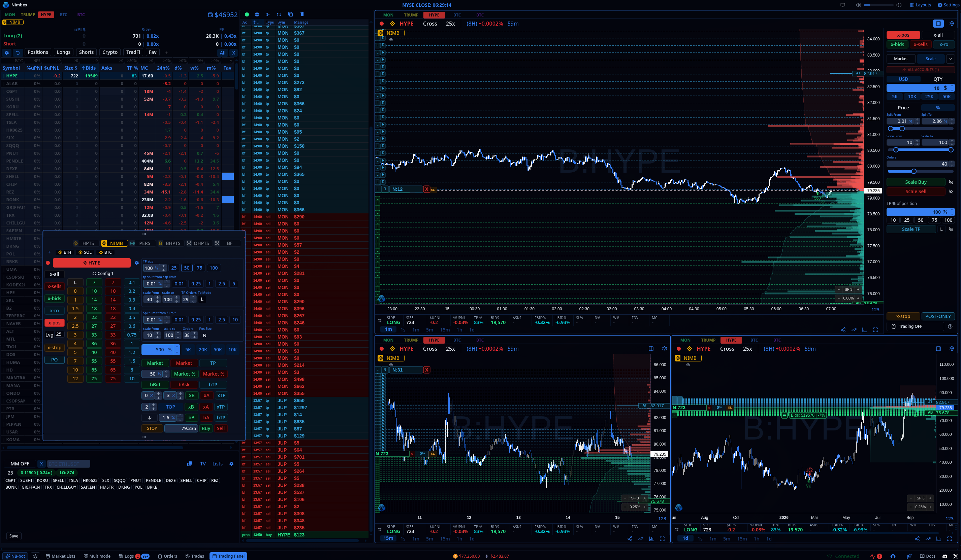Click x-stop button in right panel
Viewport: 961px width, 560px height.
tap(903, 316)
